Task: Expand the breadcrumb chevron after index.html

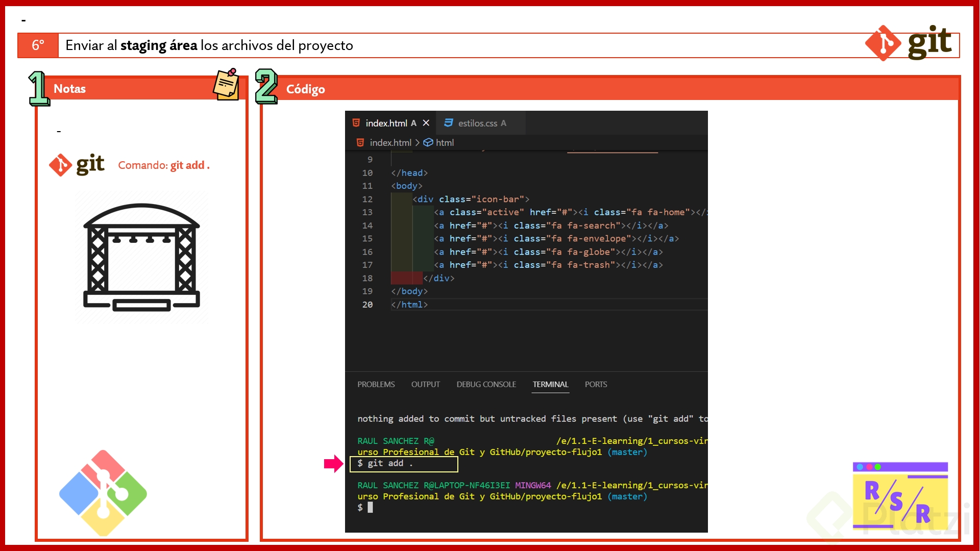Action: [x=417, y=143]
